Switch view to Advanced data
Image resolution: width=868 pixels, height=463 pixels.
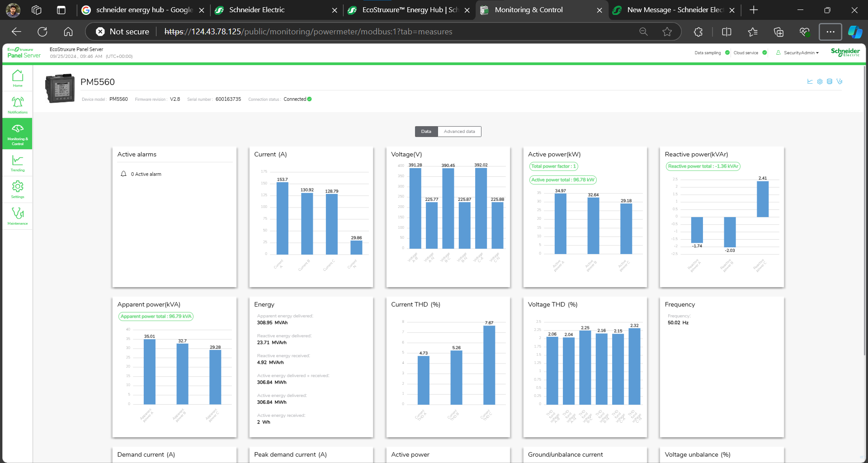click(x=459, y=132)
